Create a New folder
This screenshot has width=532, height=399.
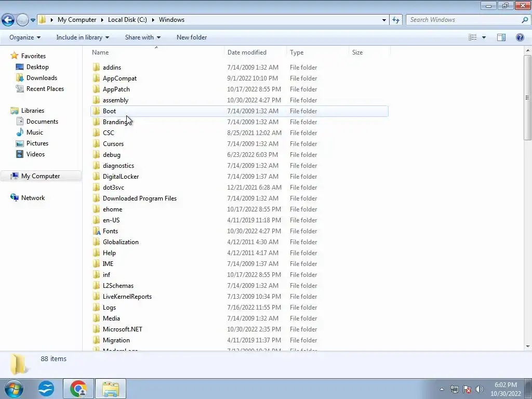coord(192,37)
